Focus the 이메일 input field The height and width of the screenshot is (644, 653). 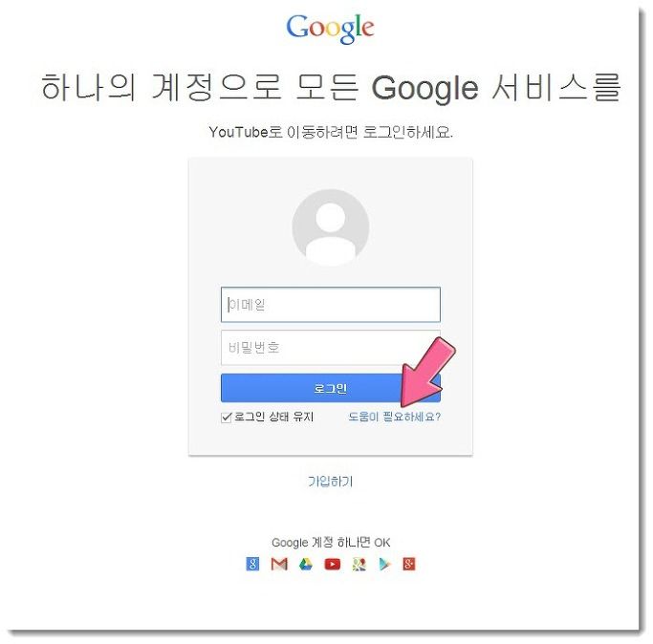tap(331, 305)
